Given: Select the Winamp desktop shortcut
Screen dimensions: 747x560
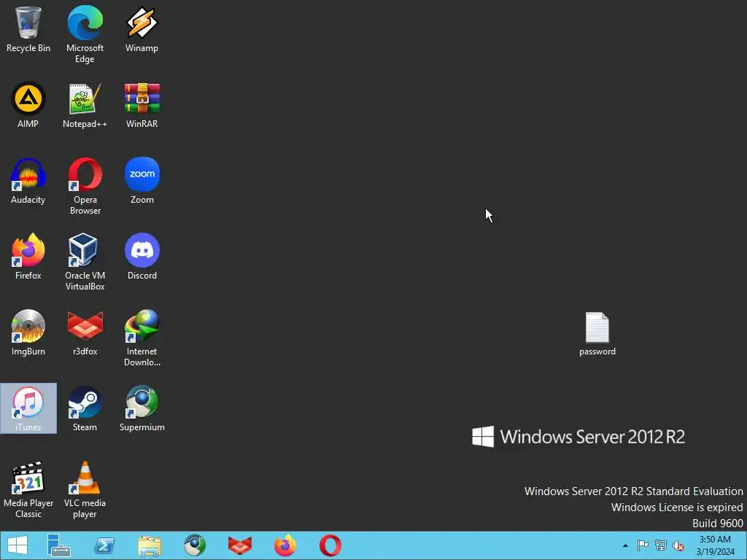Looking at the screenshot, I should point(142,29).
